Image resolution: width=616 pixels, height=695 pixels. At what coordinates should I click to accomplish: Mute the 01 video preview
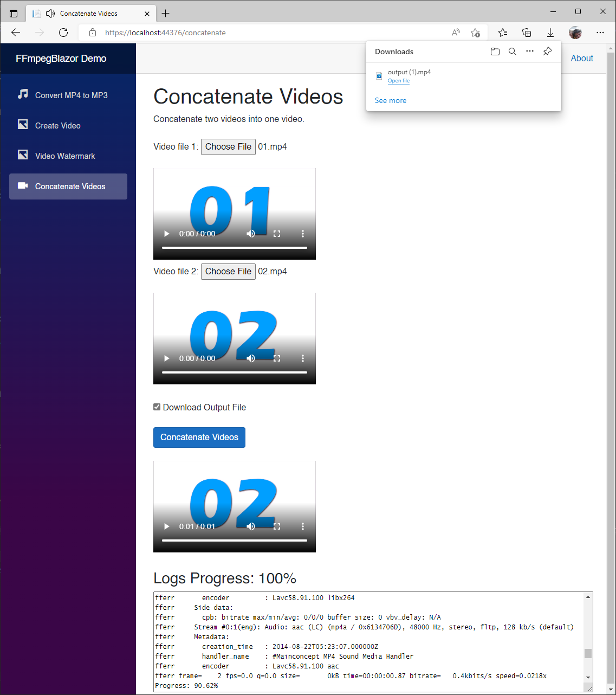251,234
